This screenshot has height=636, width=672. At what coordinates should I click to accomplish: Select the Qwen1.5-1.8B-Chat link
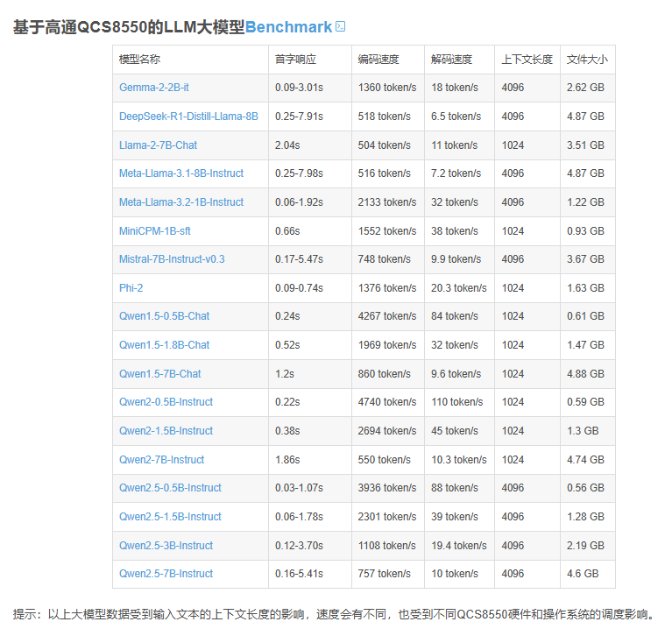click(164, 345)
